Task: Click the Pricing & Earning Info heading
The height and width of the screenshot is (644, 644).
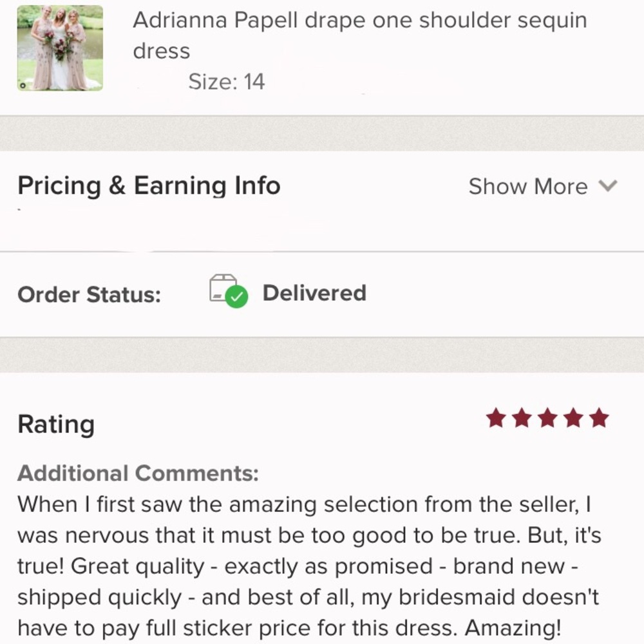Action: [149, 185]
